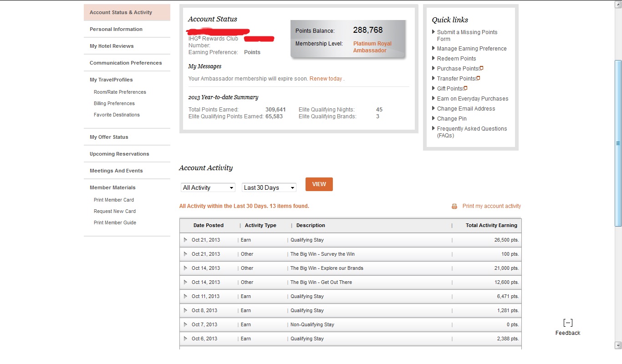The image size is (622, 364).
Task: Click the external link icon next to Transfer Points
Action: (x=478, y=78)
